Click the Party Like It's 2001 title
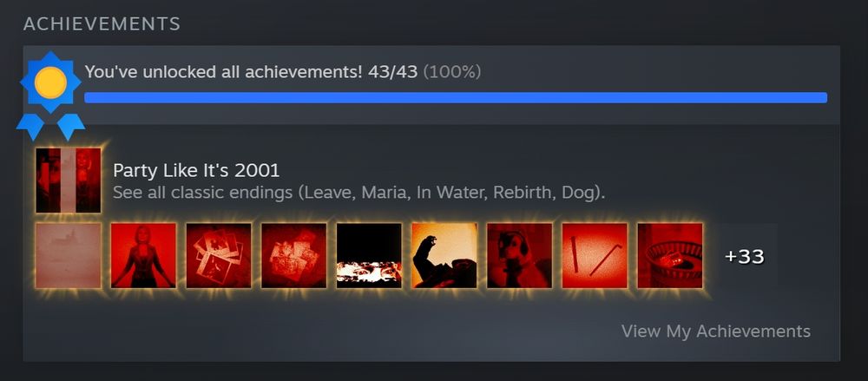Image resolution: width=868 pixels, height=381 pixels. [x=196, y=171]
